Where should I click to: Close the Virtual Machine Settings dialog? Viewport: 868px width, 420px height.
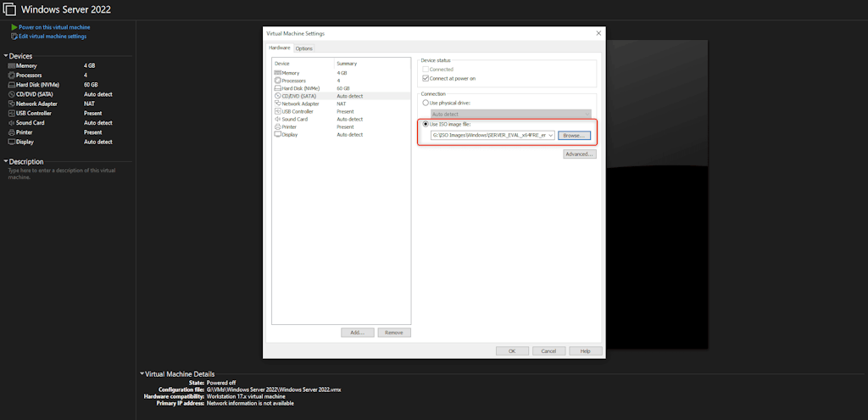tap(598, 33)
